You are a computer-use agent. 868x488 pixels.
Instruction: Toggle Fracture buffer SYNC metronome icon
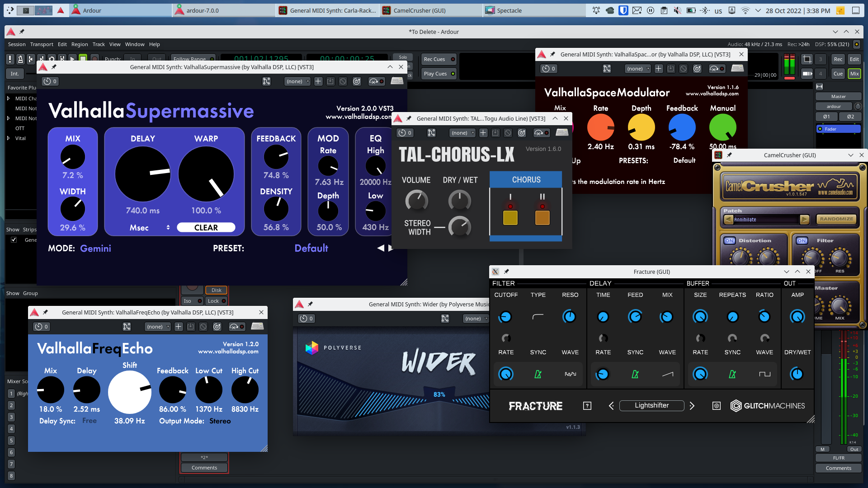[x=732, y=374]
